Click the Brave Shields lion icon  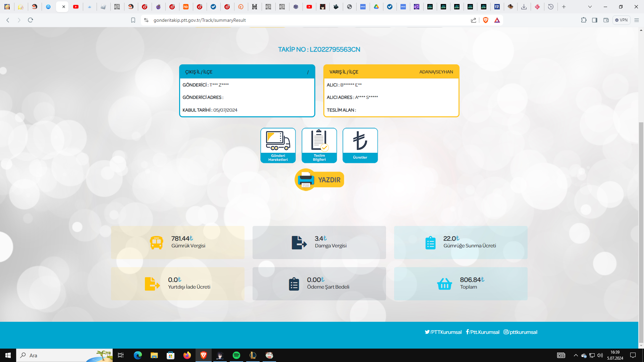485,20
